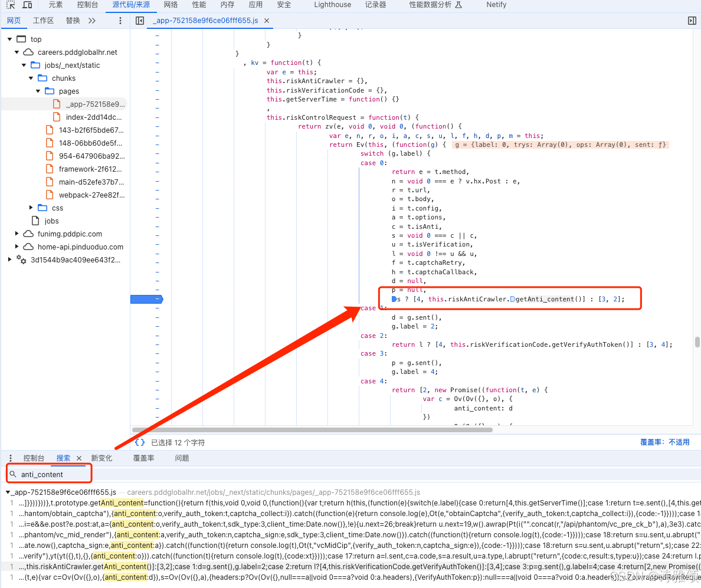Focus the anti_content search field

pyautogui.click(x=49, y=474)
